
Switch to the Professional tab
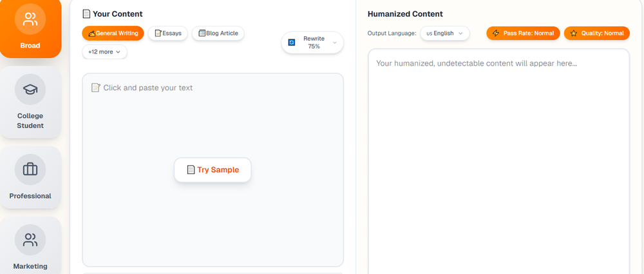(30, 195)
